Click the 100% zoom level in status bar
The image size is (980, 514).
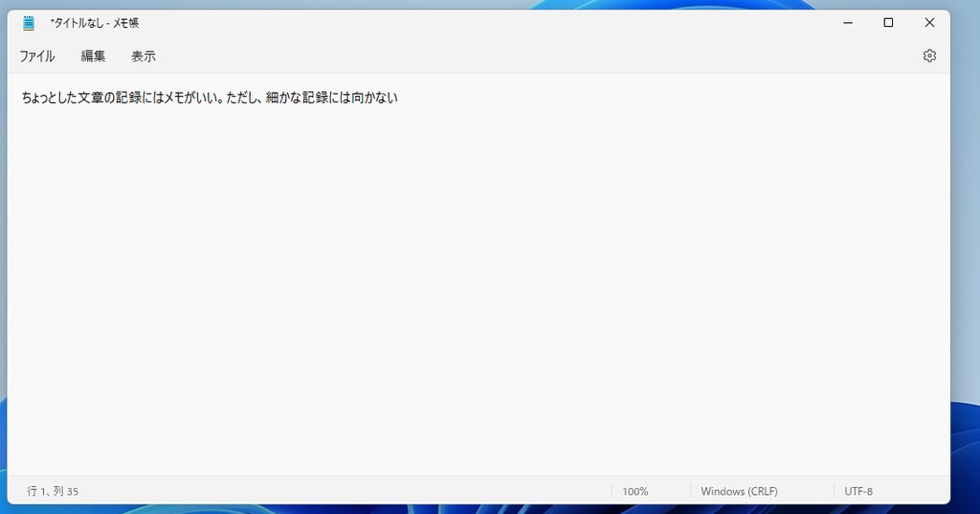tap(635, 491)
